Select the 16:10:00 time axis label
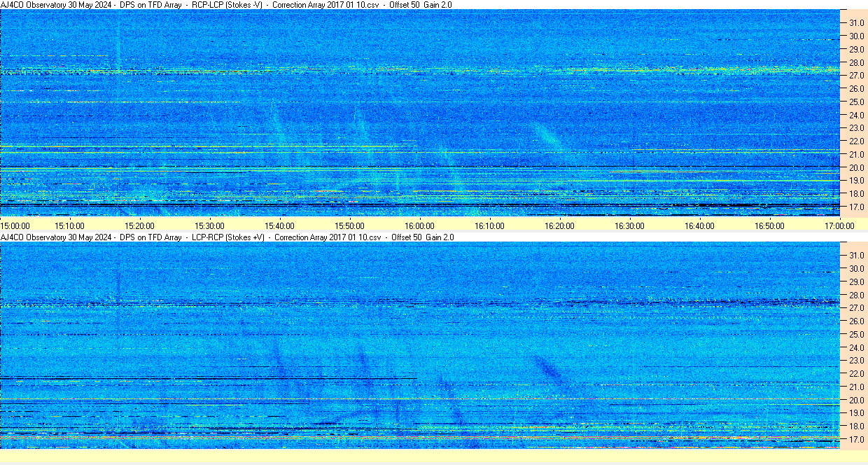868x465 pixels. (489, 225)
